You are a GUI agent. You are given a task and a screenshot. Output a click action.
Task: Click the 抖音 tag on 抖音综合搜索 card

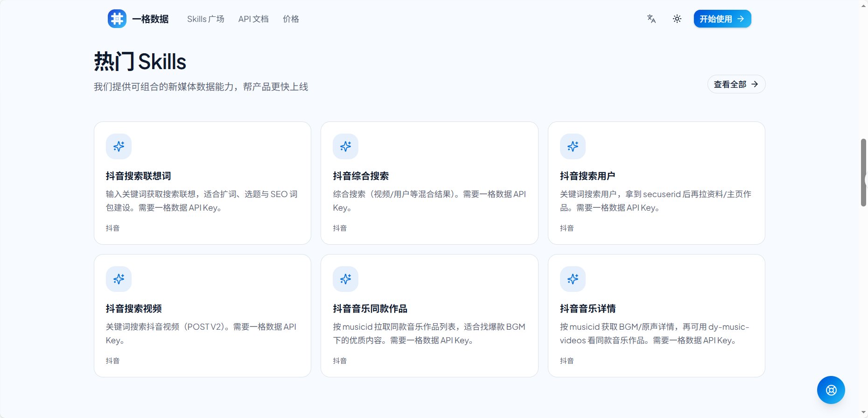[340, 228]
